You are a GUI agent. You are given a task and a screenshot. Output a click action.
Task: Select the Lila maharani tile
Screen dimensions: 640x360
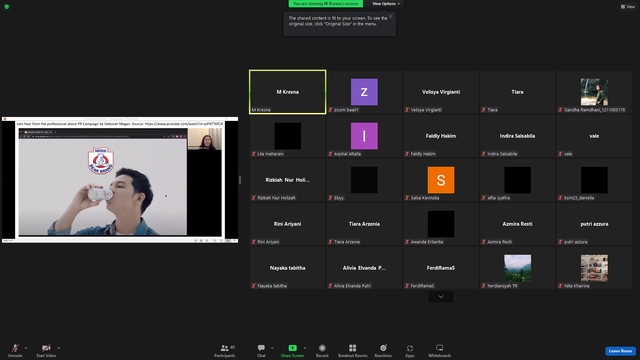288,136
